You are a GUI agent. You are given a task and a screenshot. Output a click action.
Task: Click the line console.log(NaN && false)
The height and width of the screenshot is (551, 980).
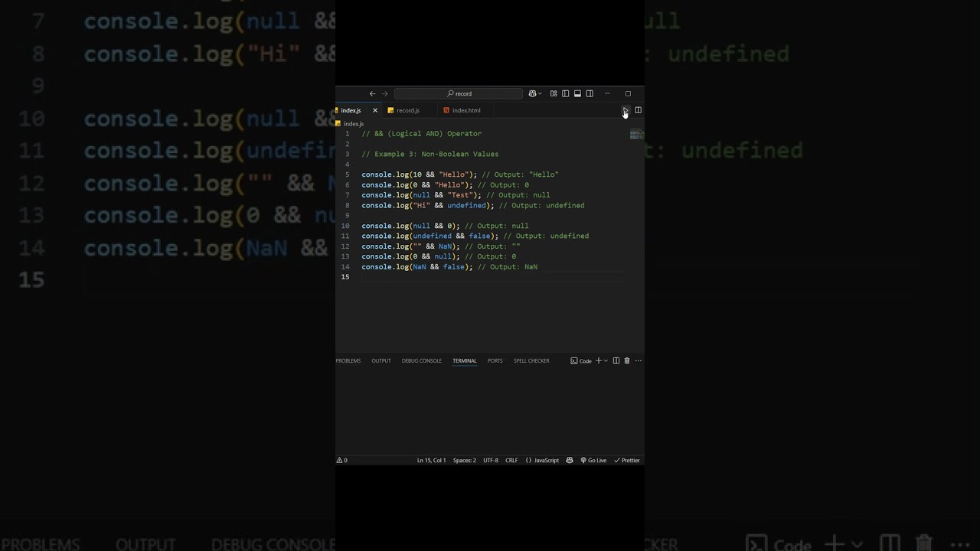point(449,266)
